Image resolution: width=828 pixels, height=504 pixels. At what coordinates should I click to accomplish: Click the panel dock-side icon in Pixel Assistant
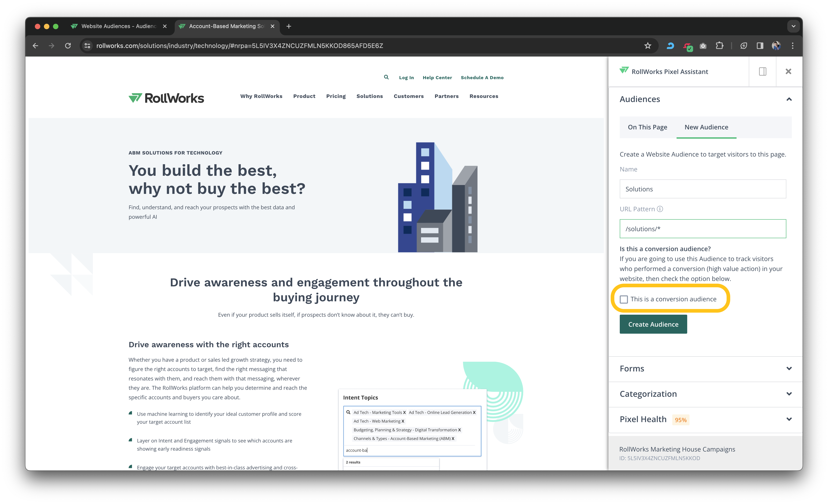(763, 71)
